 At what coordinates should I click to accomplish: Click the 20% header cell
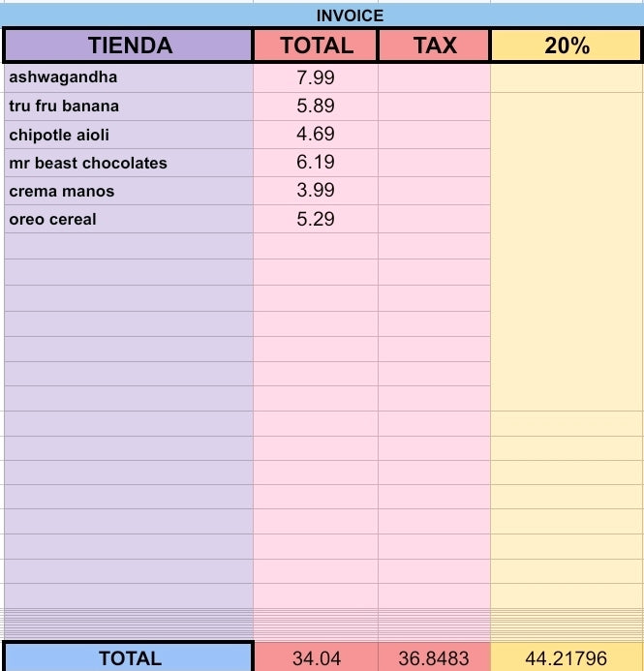(566, 46)
